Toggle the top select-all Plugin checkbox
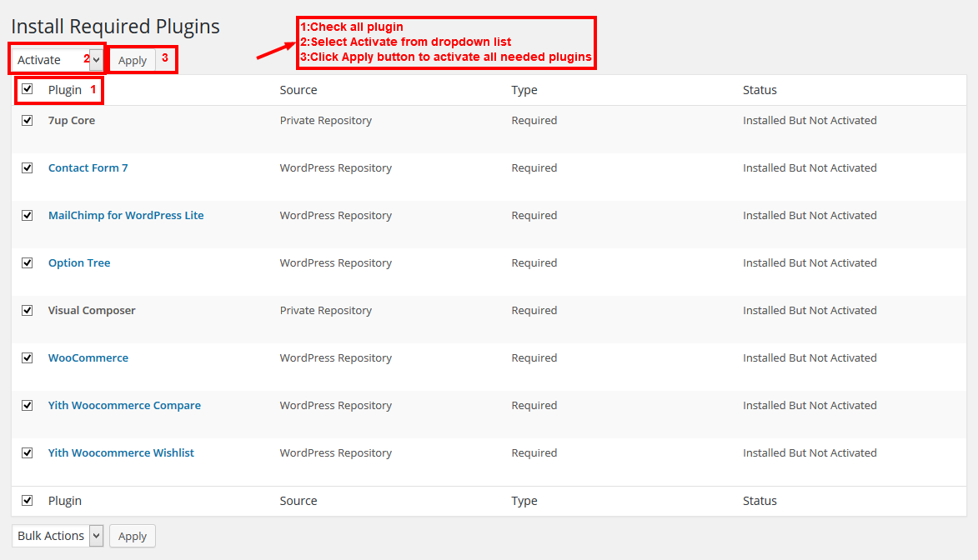 (x=27, y=88)
